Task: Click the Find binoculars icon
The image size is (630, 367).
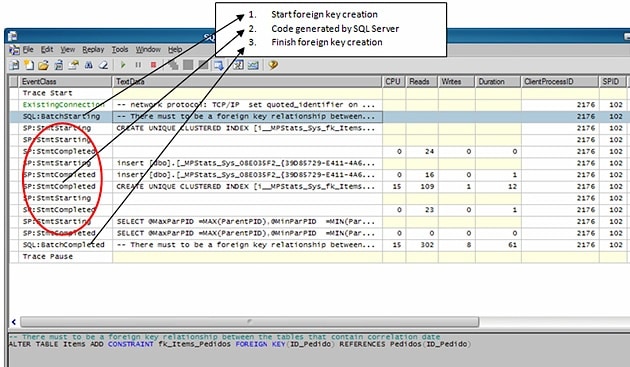Action: coord(89,65)
